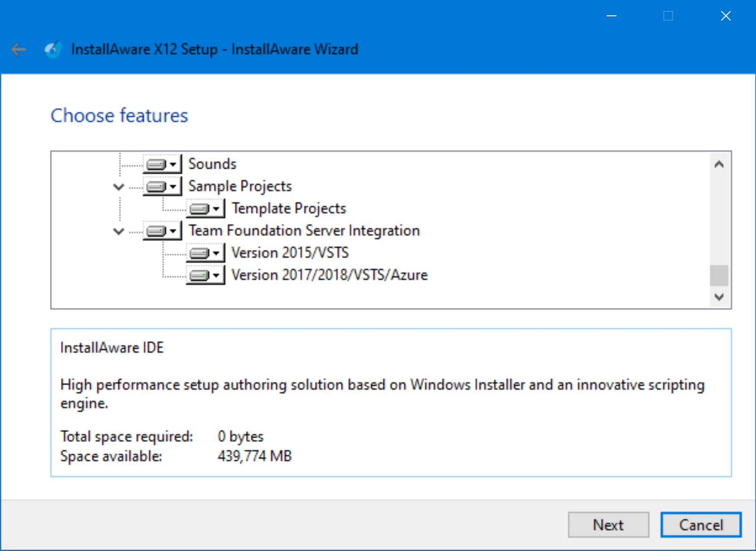
Task: Go back using the title bar arrow
Action: click(x=19, y=49)
